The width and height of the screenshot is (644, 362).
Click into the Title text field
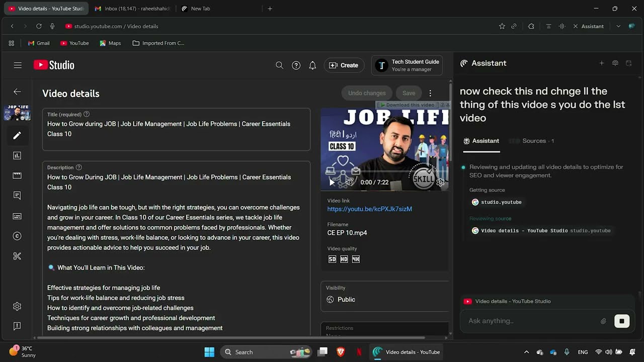(176, 129)
